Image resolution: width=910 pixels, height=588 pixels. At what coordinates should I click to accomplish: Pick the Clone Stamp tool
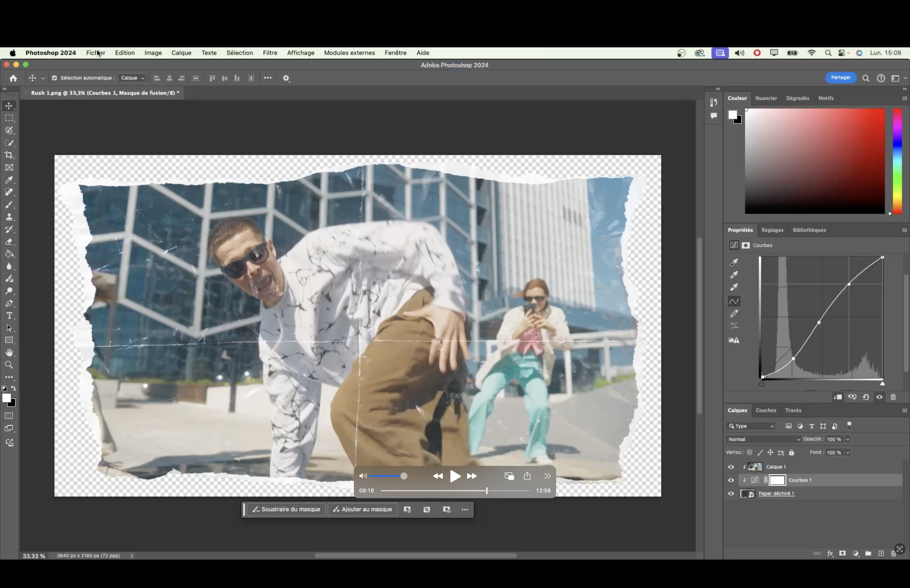click(9, 217)
